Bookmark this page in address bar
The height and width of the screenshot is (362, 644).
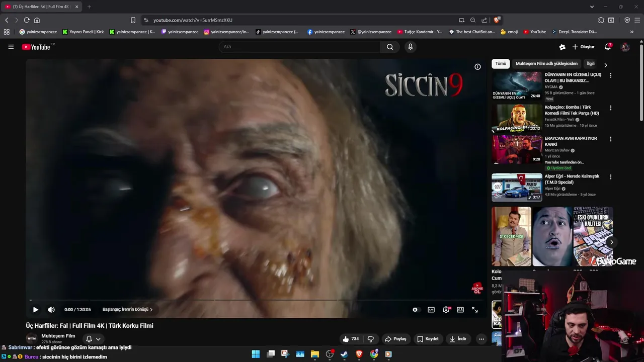(133, 20)
